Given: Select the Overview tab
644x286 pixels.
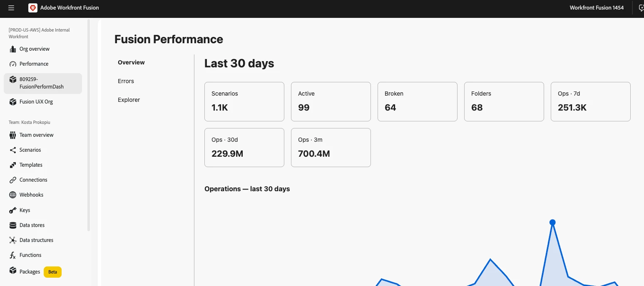Looking at the screenshot, I should pos(131,62).
